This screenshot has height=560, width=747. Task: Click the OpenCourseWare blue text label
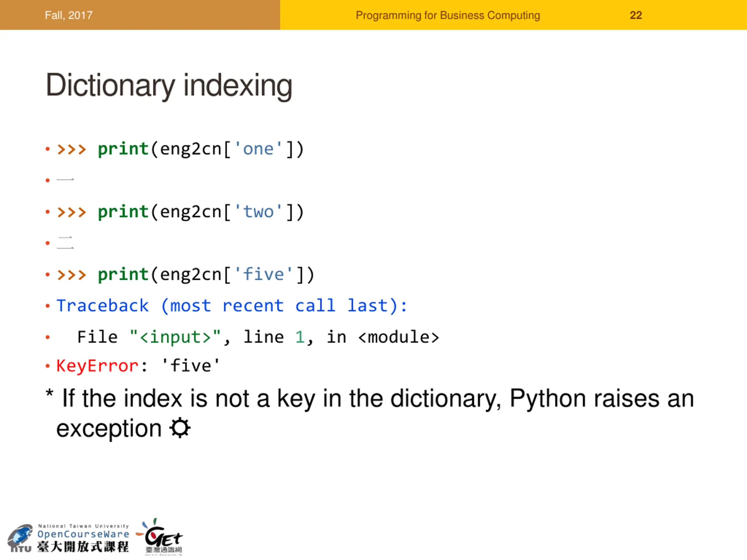(x=83, y=534)
